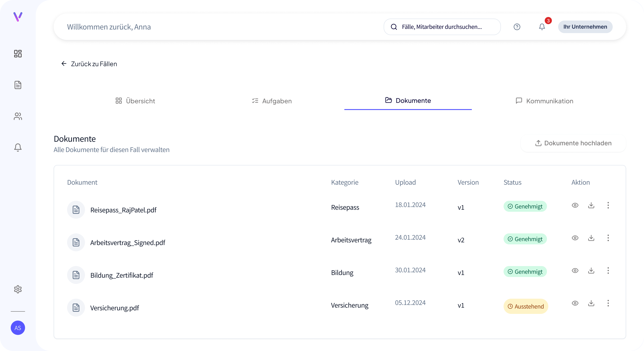Click Dokumente hochladen button
644x351 pixels.
point(573,143)
